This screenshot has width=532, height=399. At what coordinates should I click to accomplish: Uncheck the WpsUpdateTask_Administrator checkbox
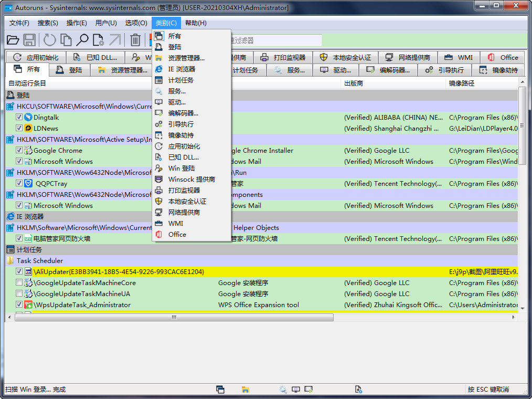coord(19,304)
